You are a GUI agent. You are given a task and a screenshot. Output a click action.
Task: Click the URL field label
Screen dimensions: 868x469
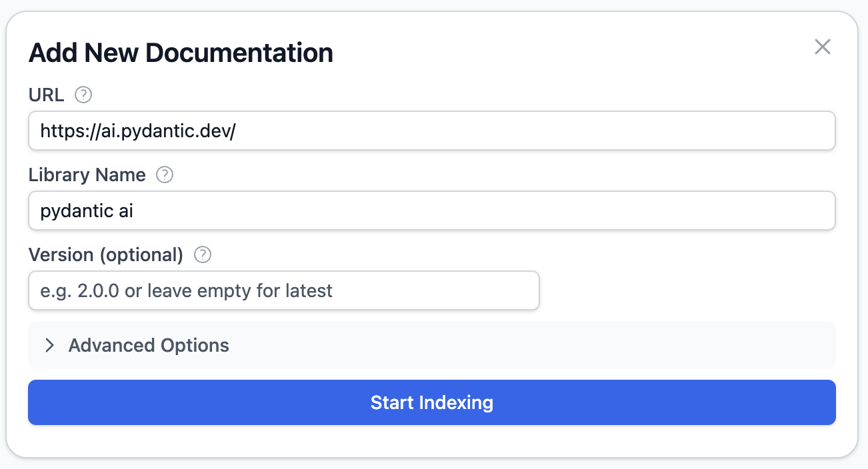(x=46, y=95)
